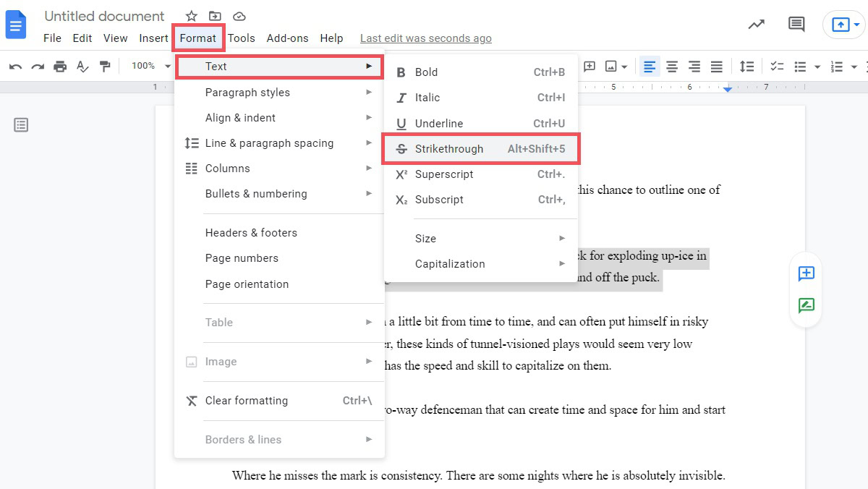The image size is (868, 489).
Task: Open the Explore panel
Action: point(755,24)
